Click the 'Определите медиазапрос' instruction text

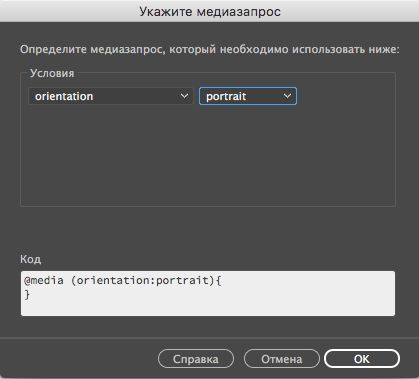(209, 49)
